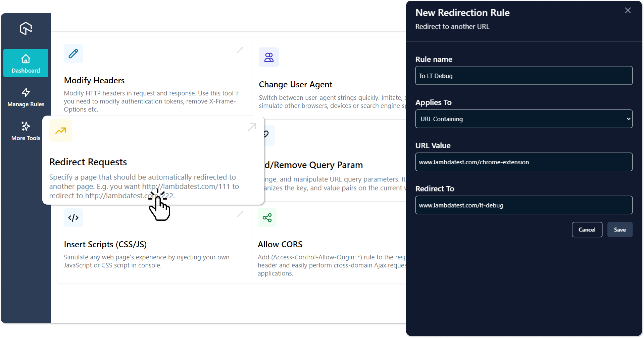Click the Allow CORS share icon

click(x=267, y=217)
